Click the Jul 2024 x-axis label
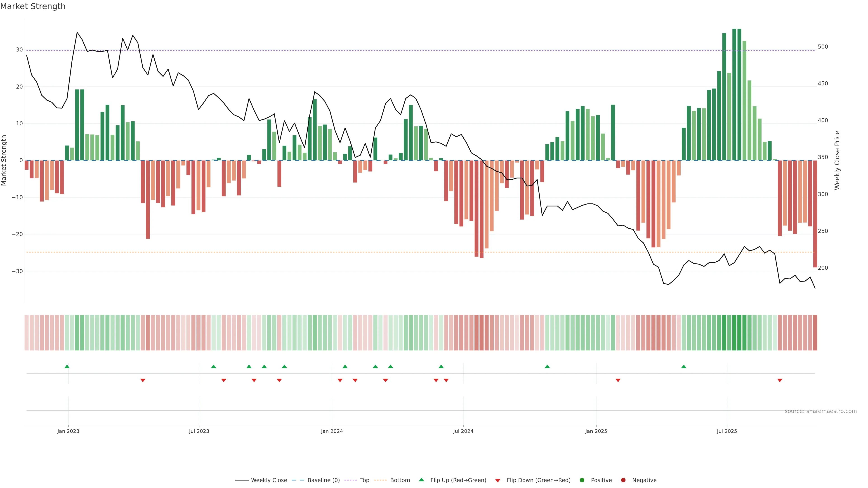Image resolution: width=868 pixels, height=488 pixels. (463, 431)
